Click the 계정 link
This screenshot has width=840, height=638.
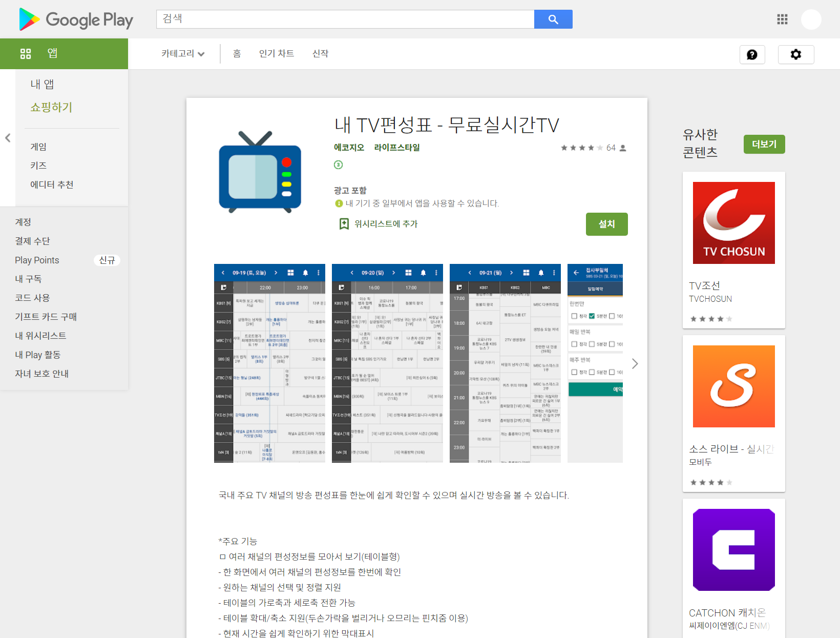23,222
